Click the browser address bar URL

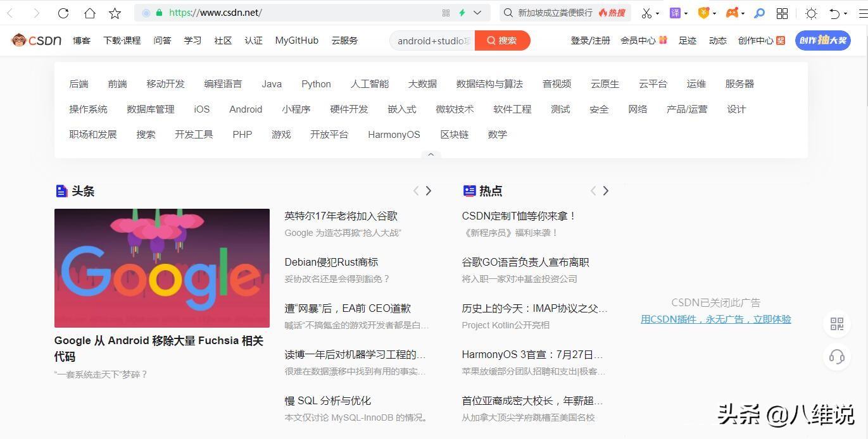pyautogui.click(x=215, y=13)
